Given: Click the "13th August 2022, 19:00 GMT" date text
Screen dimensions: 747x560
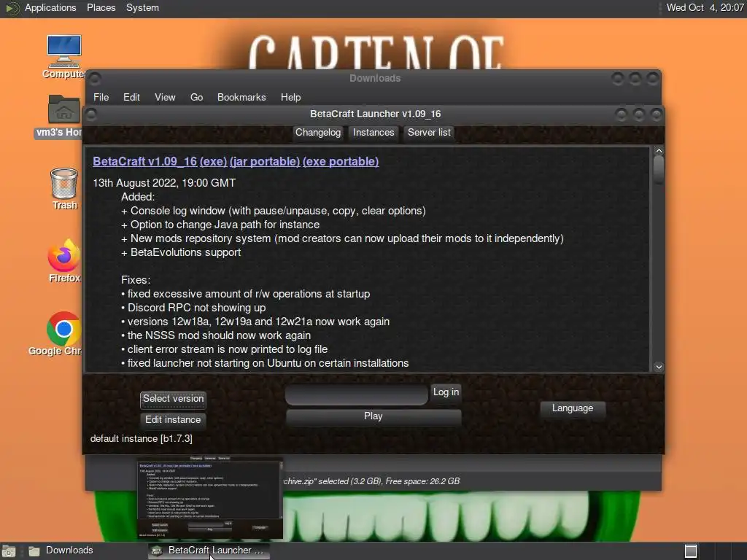Looking at the screenshot, I should 164,183.
